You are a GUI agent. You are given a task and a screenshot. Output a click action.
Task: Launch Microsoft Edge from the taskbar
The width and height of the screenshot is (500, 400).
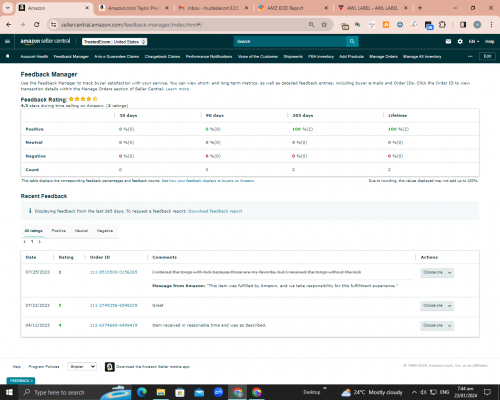pyautogui.click(x=142, y=392)
